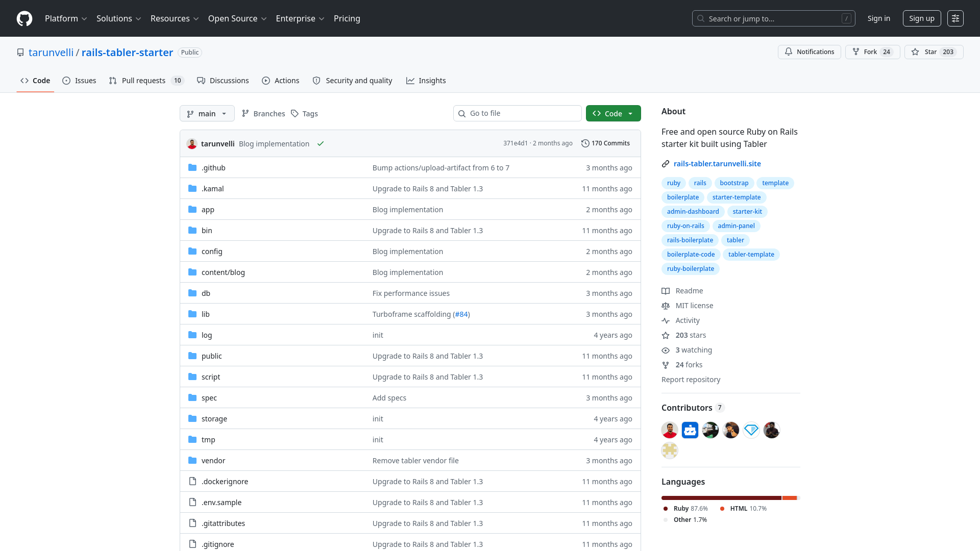Click the pulse icon next to Activity
This screenshot has width=980, height=551.
(x=666, y=320)
